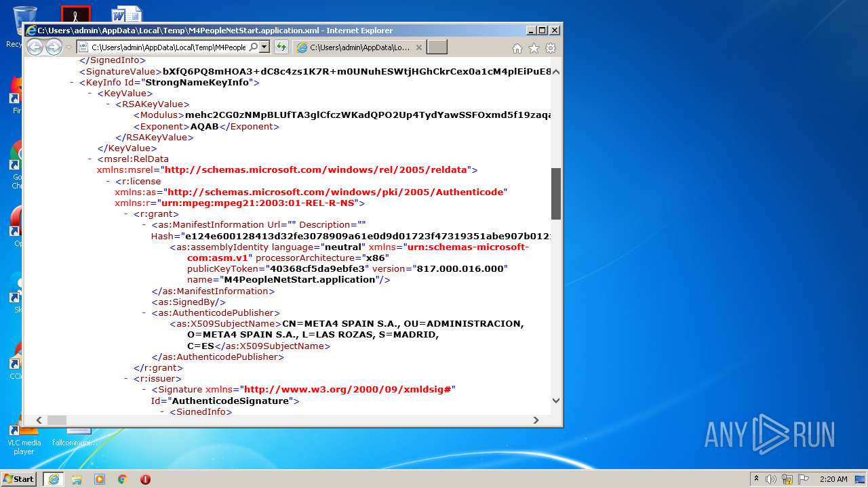Collapse the as:AuthenticodePublisher node
Viewport: 868px width, 488px height.
pos(144,312)
